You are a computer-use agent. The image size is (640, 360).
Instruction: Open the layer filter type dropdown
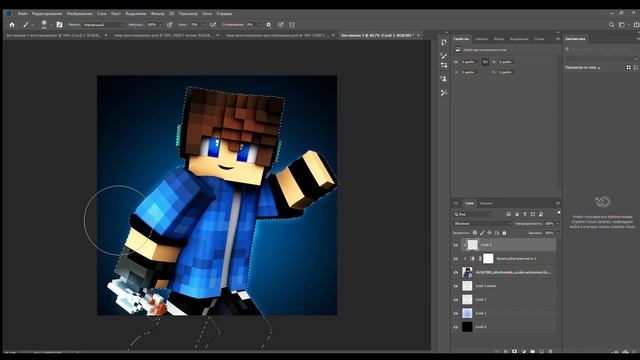coord(473,214)
